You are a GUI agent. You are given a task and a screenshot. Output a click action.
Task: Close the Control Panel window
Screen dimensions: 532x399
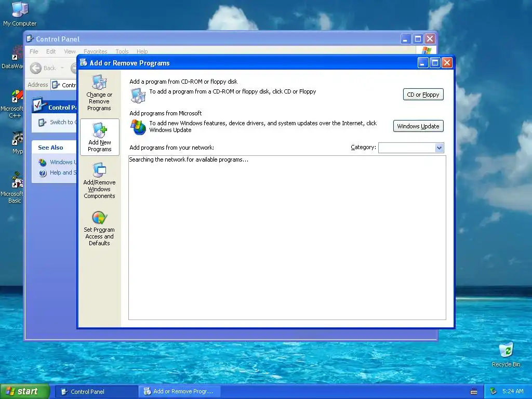(430, 39)
